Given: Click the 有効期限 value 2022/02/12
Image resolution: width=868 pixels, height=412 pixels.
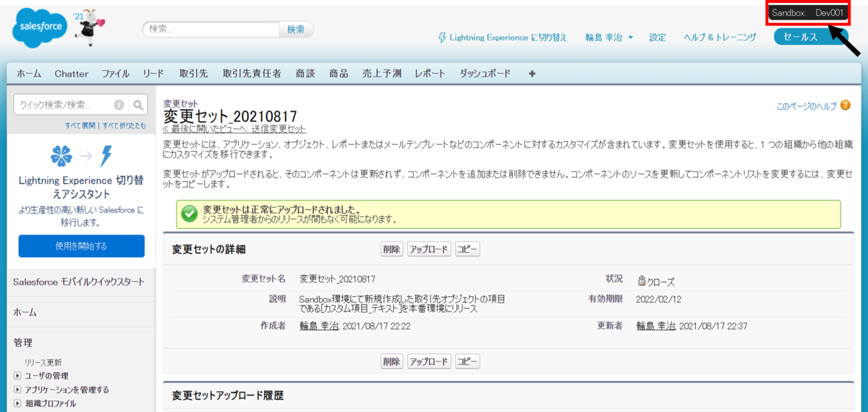Looking at the screenshot, I should pyautogui.click(x=659, y=298).
